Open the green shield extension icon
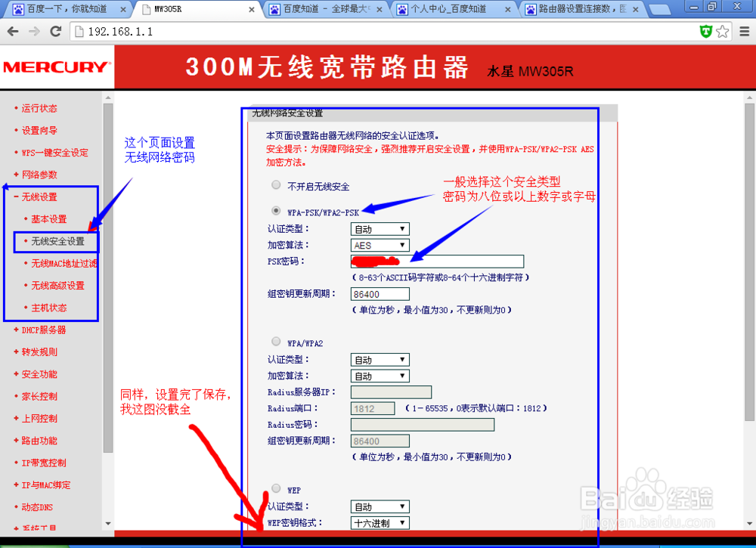The height and width of the screenshot is (548, 756). point(706,32)
